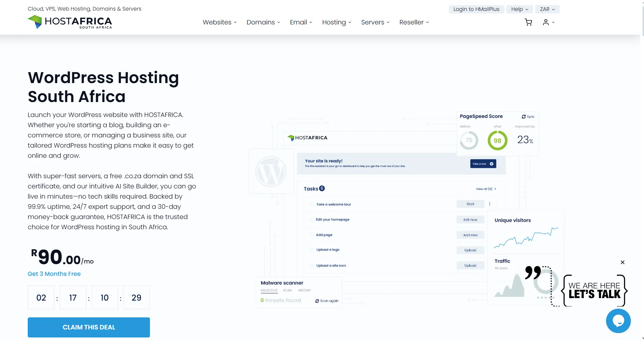Expand the Reseller menu
Screen dimensions: 644x340
click(414, 22)
